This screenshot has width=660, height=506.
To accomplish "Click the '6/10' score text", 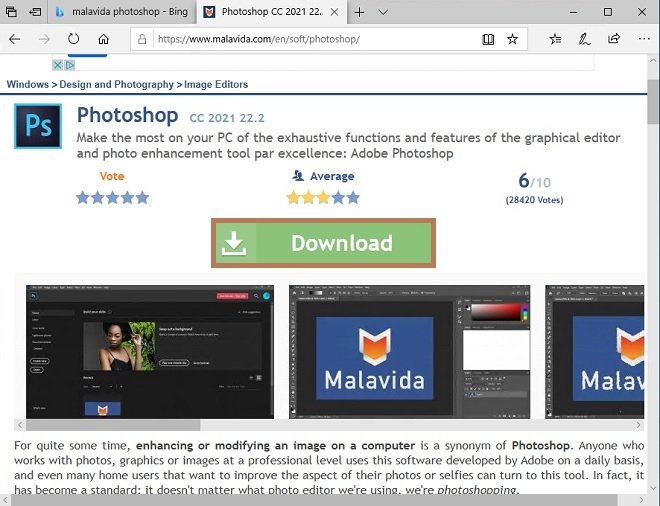I will pos(535,181).
